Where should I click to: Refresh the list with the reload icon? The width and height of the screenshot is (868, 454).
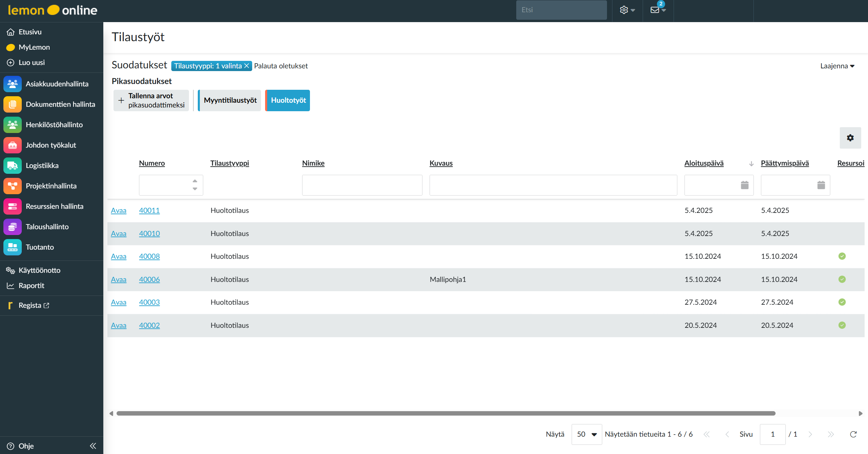[853, 434]
